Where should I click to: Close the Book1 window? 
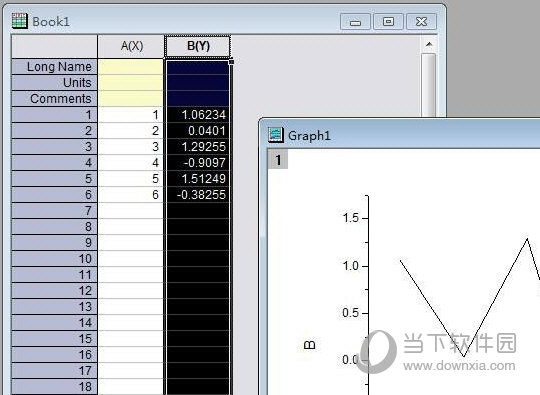[421, 22]
